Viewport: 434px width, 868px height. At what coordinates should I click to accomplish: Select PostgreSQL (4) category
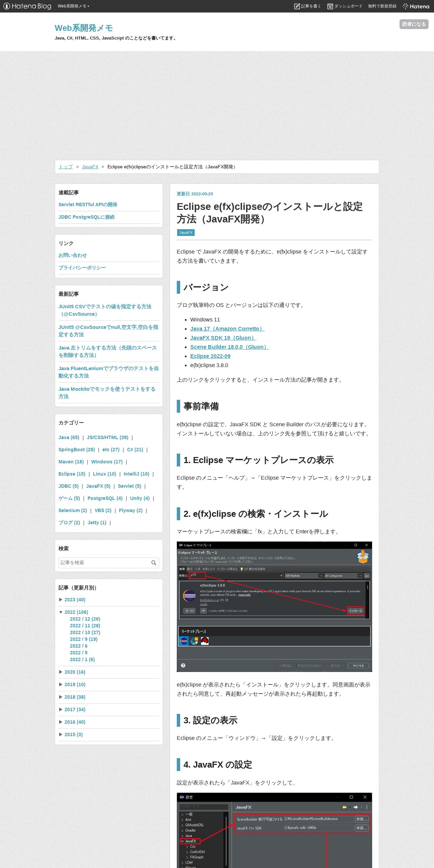(x=105, y=498)
